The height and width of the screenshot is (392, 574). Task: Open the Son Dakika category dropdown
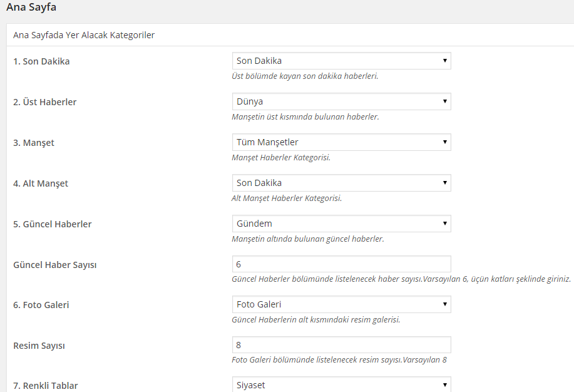tap(342, 61)
